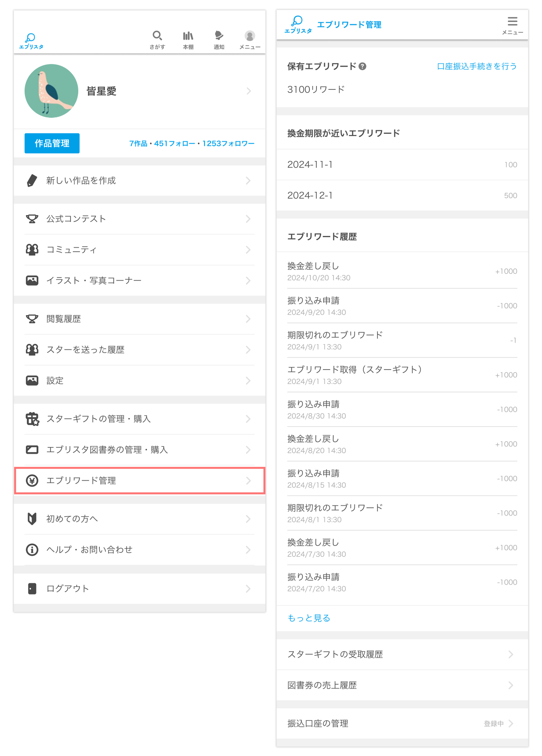Expand the profile row for 皆星愛
The image size is (542, 756).
click(x=249, y=91)
